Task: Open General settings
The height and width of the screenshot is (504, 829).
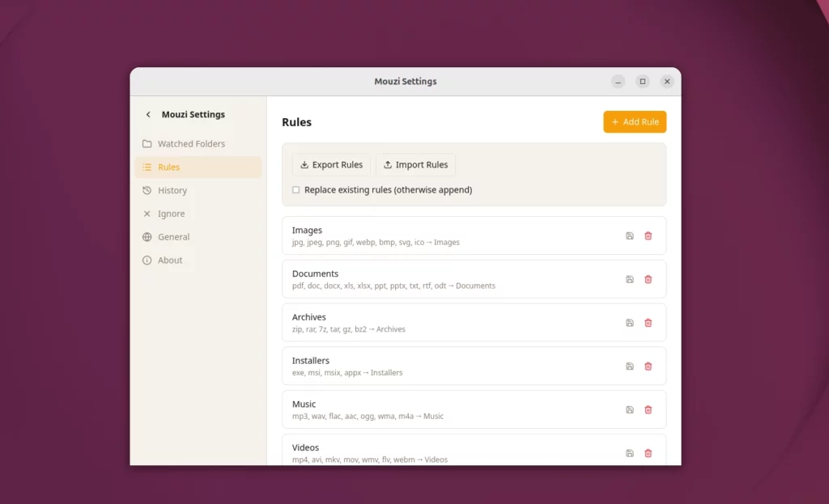Action: click(x=198, y=237)
